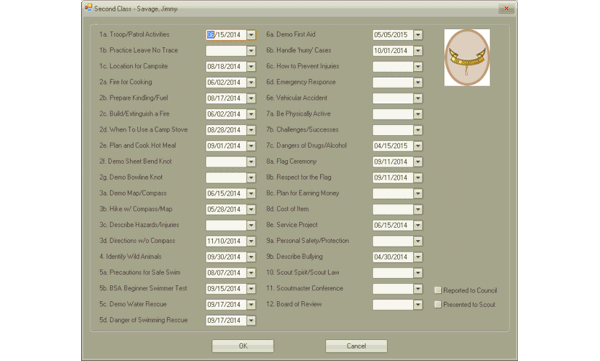Open 10. Scout Spirit/Scout Law date dropdown
This screenshot has width=600, height=361.
coord(418,273)
